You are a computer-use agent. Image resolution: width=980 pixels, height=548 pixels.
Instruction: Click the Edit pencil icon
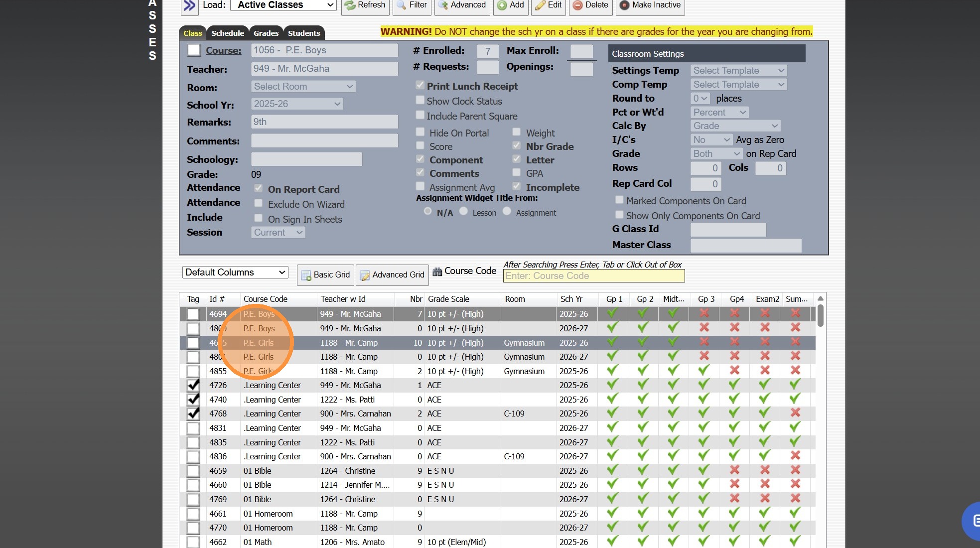540,5
